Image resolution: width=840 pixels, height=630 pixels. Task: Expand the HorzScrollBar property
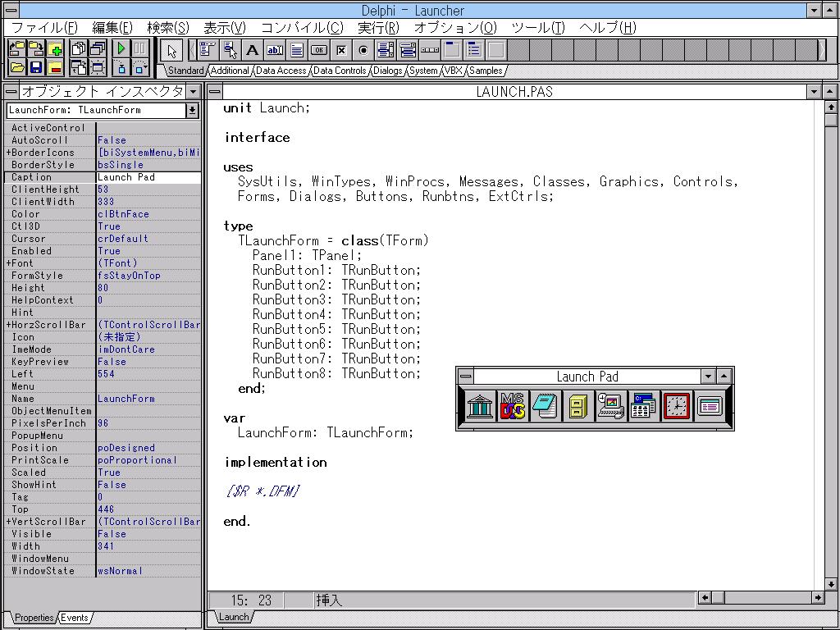(x=9, y=325)
